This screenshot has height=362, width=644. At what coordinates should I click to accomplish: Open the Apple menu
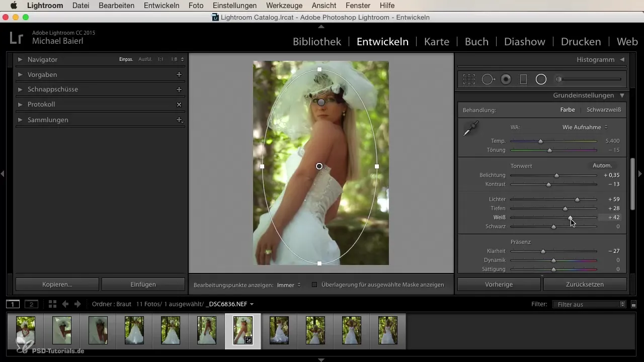click(x=14, y=6)
